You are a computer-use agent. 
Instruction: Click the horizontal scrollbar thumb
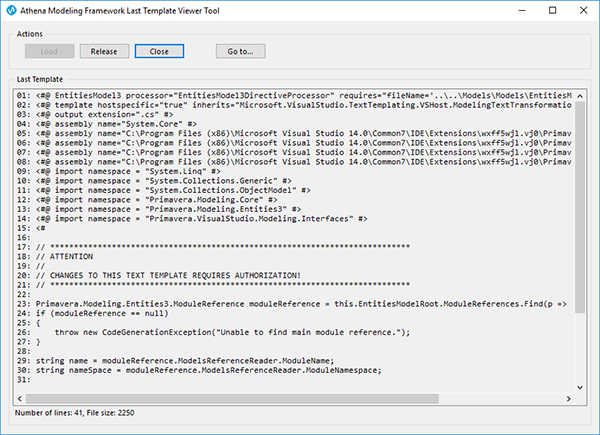(232, 399)
